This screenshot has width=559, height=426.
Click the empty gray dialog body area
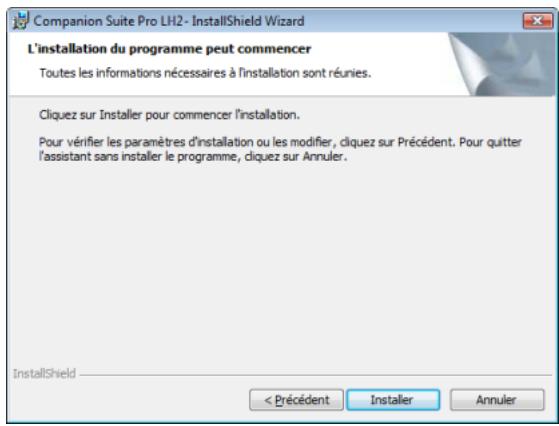point(280,264)
